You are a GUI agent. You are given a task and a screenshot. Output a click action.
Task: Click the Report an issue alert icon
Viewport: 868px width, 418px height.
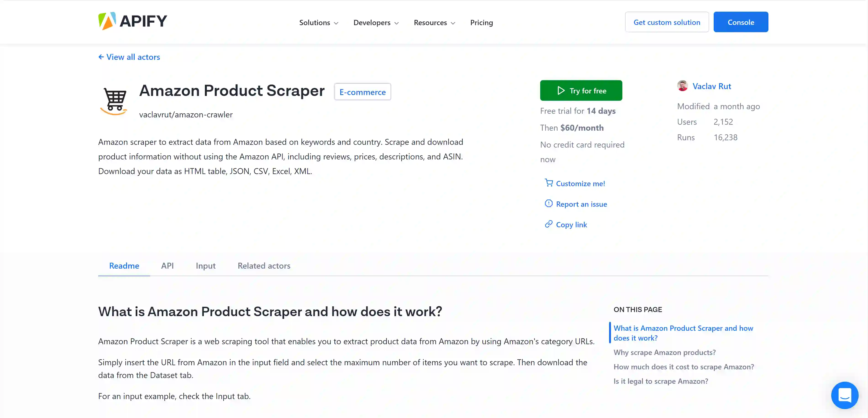pos(549,204)
